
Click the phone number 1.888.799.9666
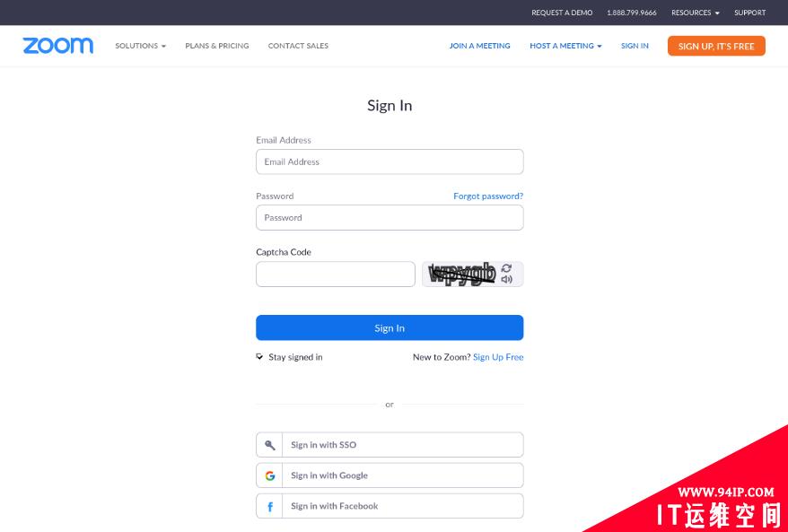[632, 13]
